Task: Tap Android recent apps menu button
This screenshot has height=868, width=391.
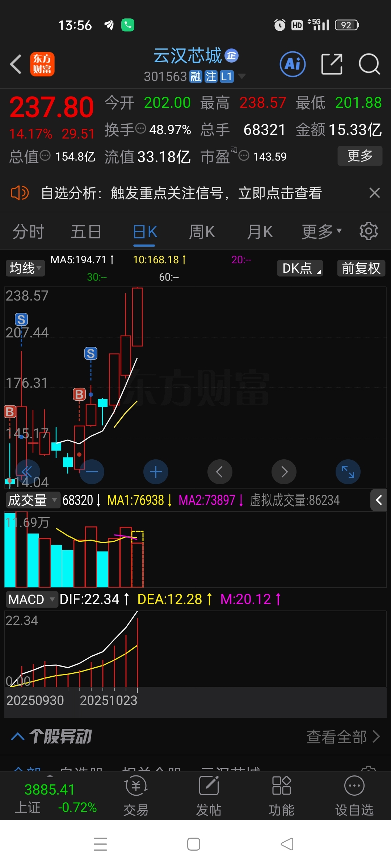Action: click(100, 844)
